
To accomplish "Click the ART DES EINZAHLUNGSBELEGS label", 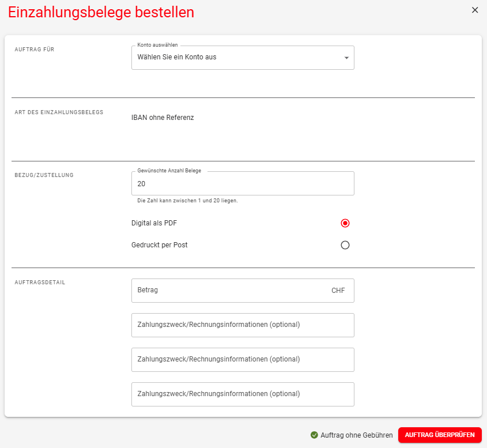I will pyautogui.click(x=59, y=112).
